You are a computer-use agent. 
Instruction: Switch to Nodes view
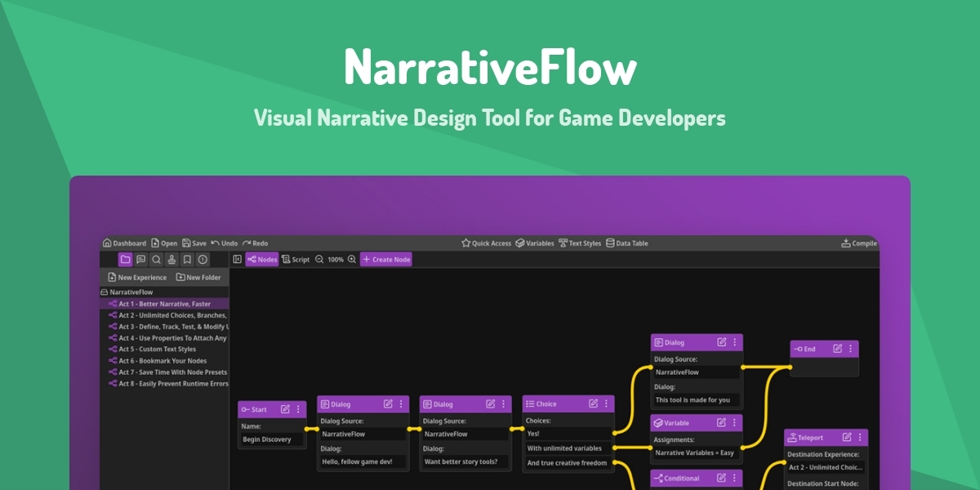point(262,260)
